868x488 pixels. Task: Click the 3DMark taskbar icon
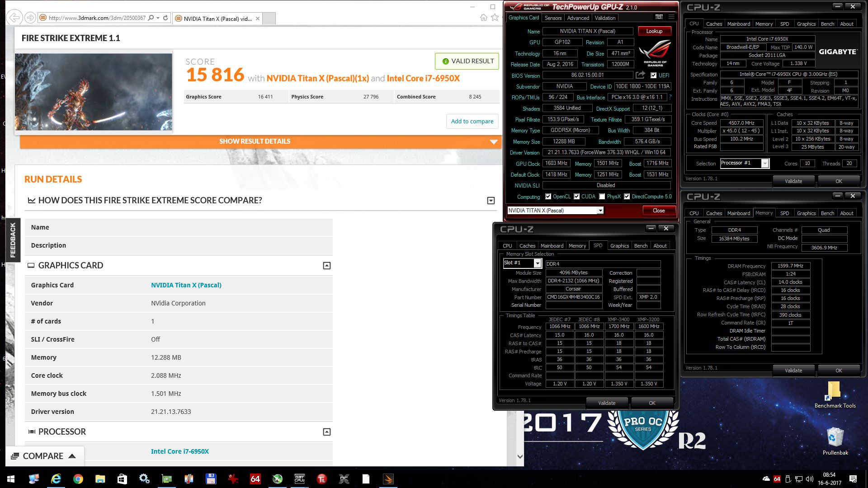click(x=388, y=479)
